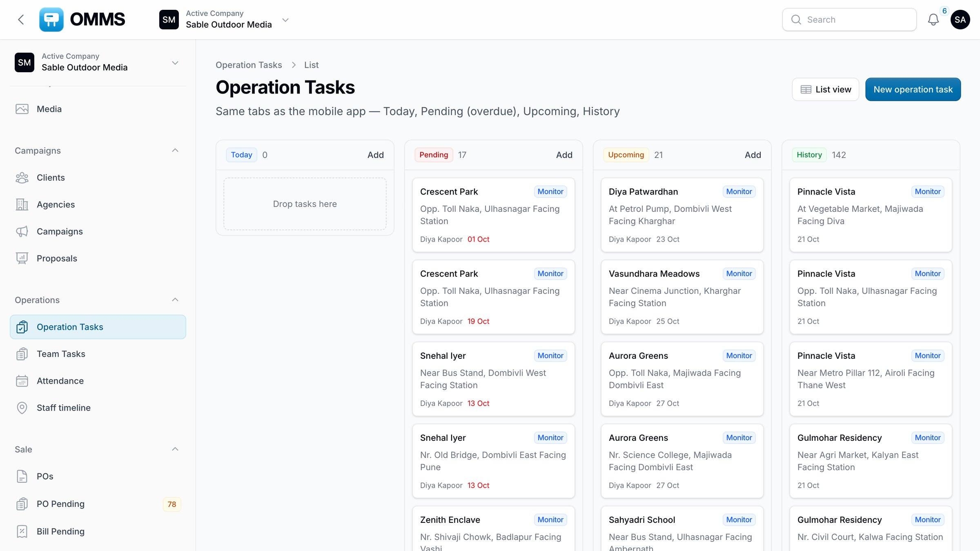Expand the sidebar Sable Outdoor Media selector

tap(98, 62)
